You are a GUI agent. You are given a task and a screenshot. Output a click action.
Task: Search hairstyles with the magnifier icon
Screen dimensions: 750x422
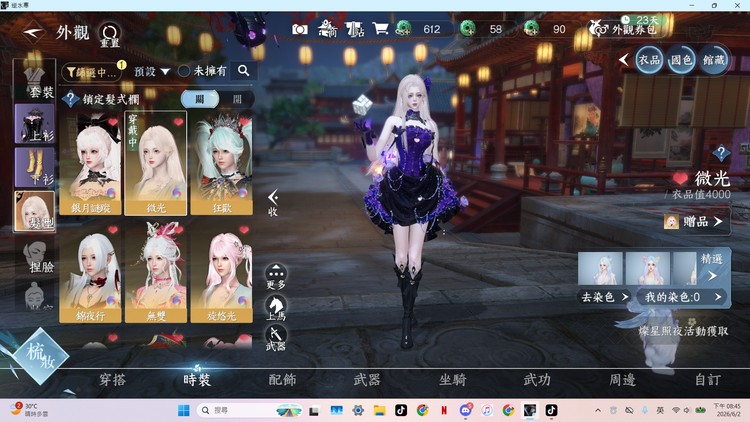(243, 71)
